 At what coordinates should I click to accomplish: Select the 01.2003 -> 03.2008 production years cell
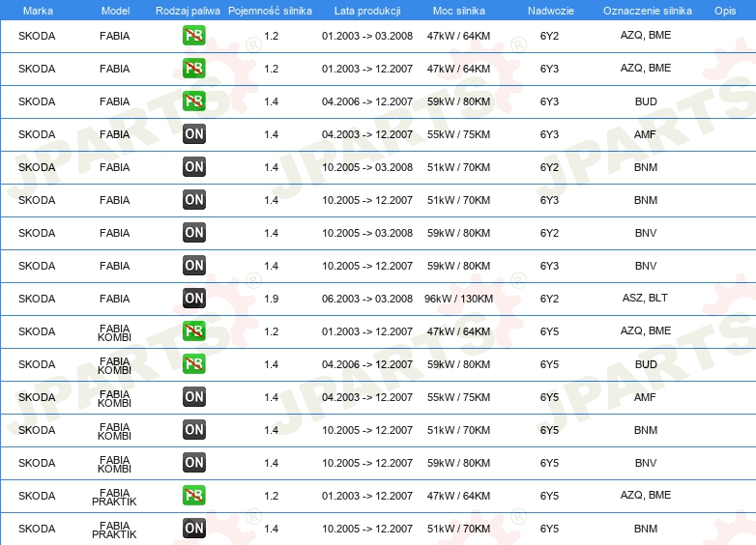click(x=367, y=36)
